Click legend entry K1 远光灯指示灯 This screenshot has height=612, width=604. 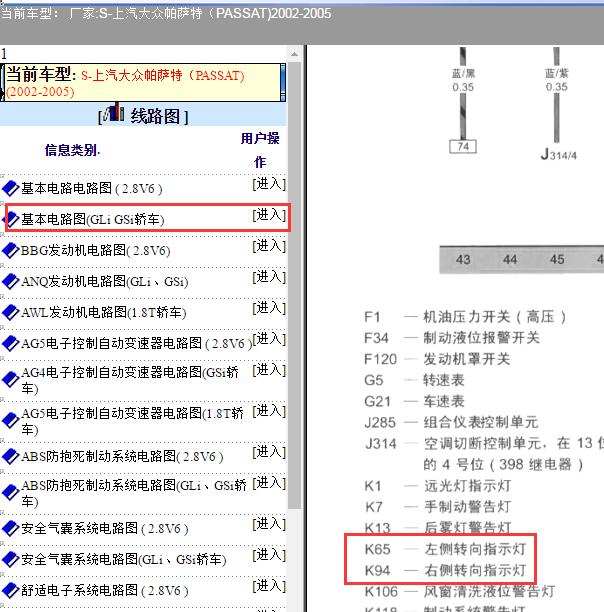(438, 486)
